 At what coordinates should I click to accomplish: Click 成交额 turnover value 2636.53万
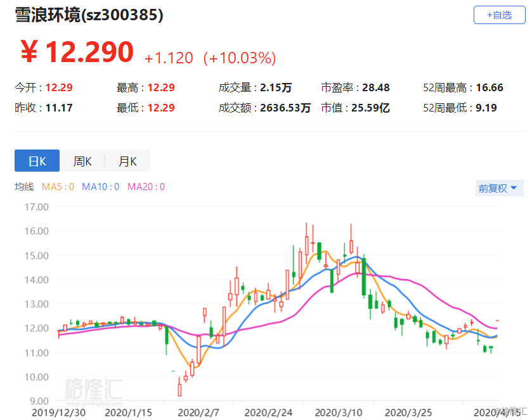(285, 108)
